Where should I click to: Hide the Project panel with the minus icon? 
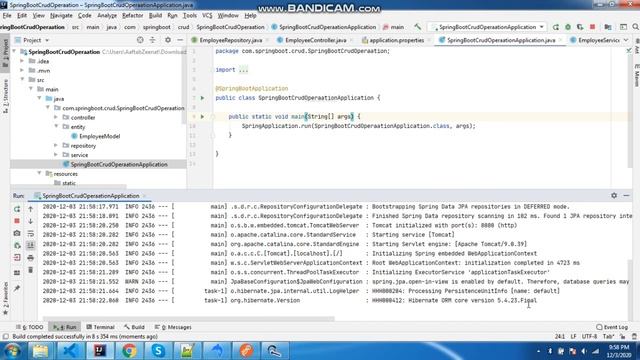click(x=180, y=40)
